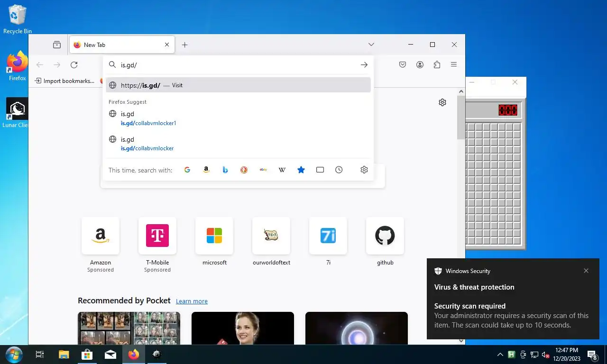
Task: Search this time with Google
Action: coord(187,170)
